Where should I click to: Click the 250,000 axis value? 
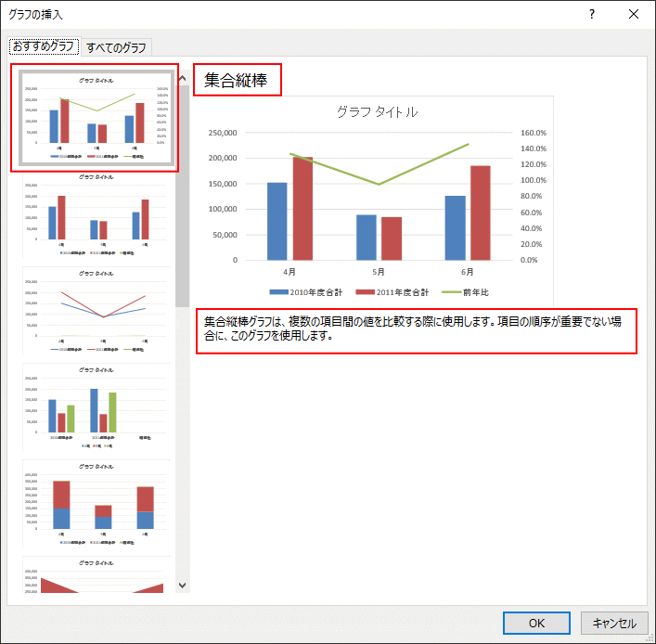223,133
